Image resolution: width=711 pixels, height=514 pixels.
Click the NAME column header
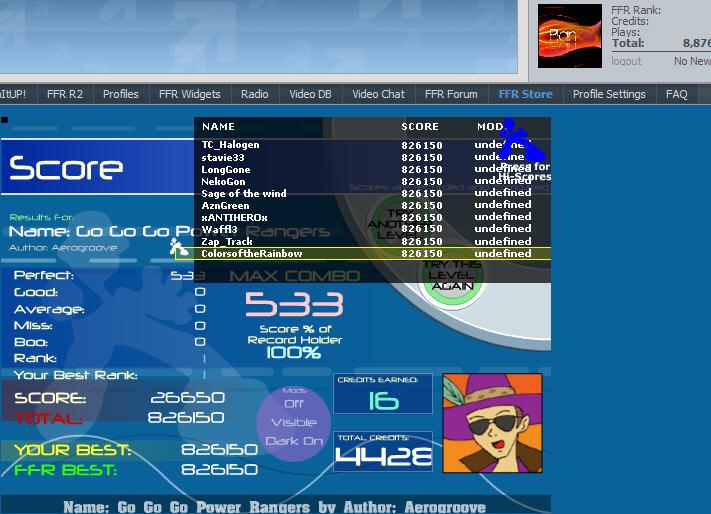click(x=219, y=126)
